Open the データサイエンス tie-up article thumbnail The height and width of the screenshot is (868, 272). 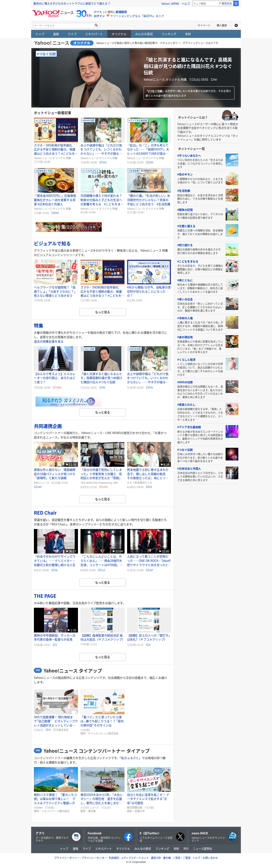coord(149,779)
